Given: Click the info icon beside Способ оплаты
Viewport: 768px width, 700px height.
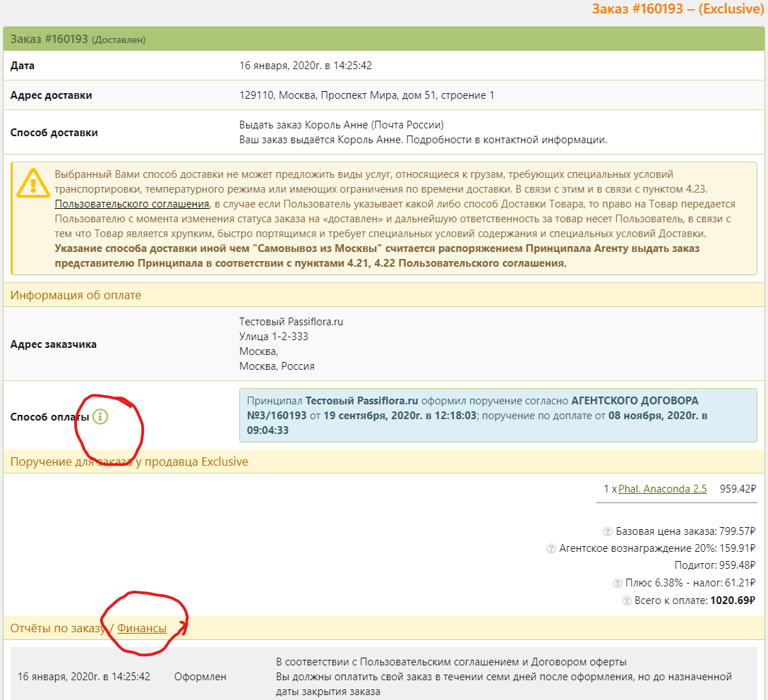Looking at the screenshot, I should pyautogui.click(x=101, y=416).
